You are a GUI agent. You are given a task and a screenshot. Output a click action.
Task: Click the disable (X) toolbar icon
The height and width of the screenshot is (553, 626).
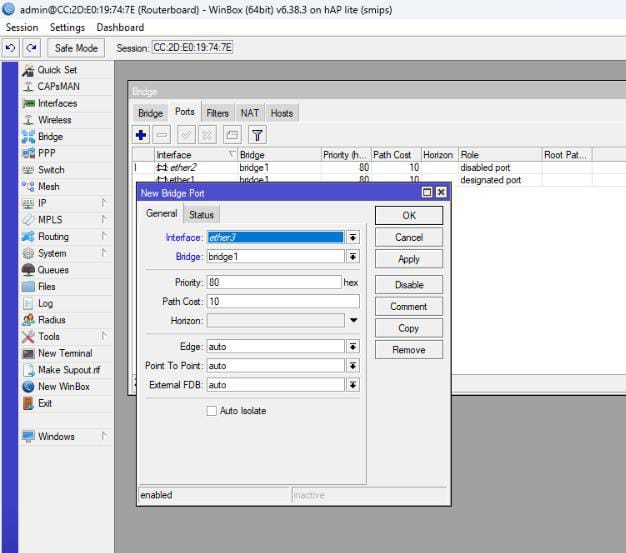click(x=207, y=135)
